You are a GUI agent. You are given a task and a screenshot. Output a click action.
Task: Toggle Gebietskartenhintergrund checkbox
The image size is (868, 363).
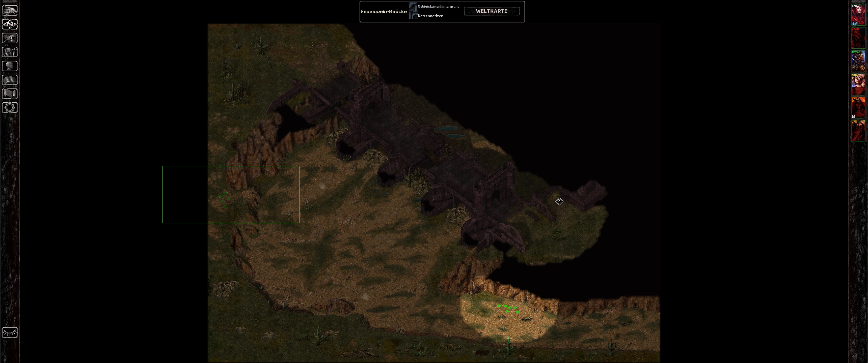[413, 6]
